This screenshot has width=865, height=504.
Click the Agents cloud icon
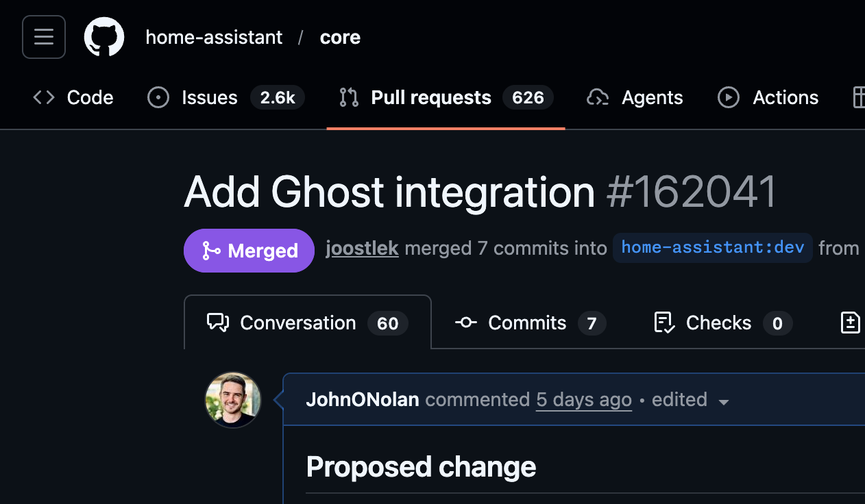[x=598, y=98]
